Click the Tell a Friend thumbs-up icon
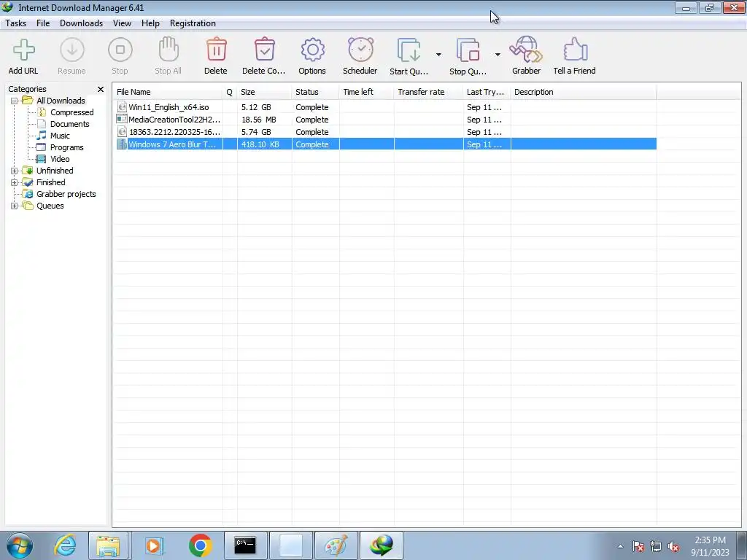 click(x=575, y=50)
